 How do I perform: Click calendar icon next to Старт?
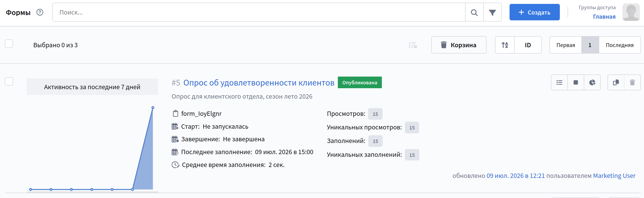click(x=175, y=127)
